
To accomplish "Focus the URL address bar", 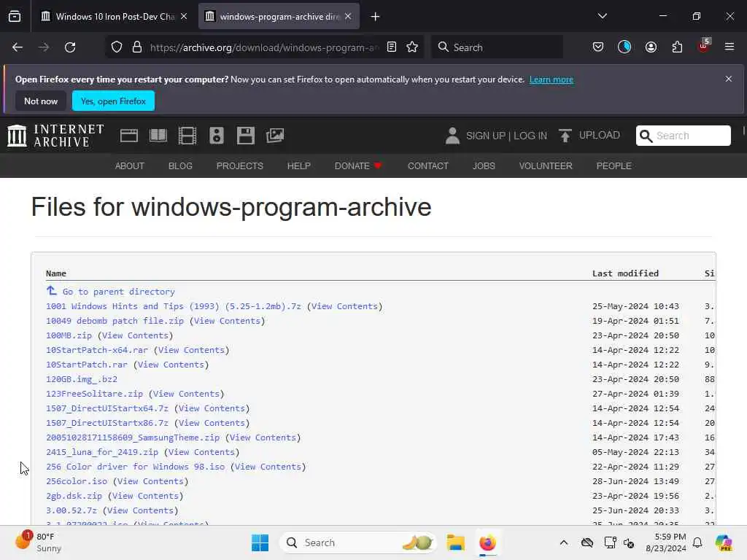I will pyautogui.click(x=264, y=47).
